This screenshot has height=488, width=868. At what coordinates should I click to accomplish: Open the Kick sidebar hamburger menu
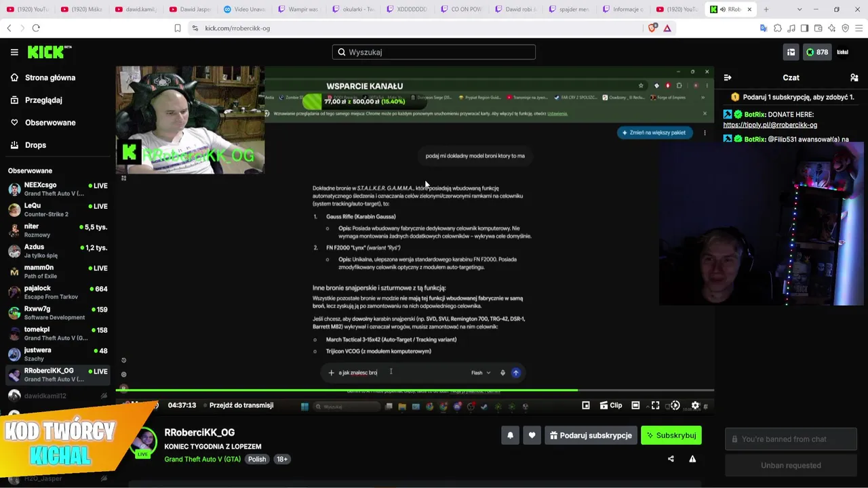14,52
